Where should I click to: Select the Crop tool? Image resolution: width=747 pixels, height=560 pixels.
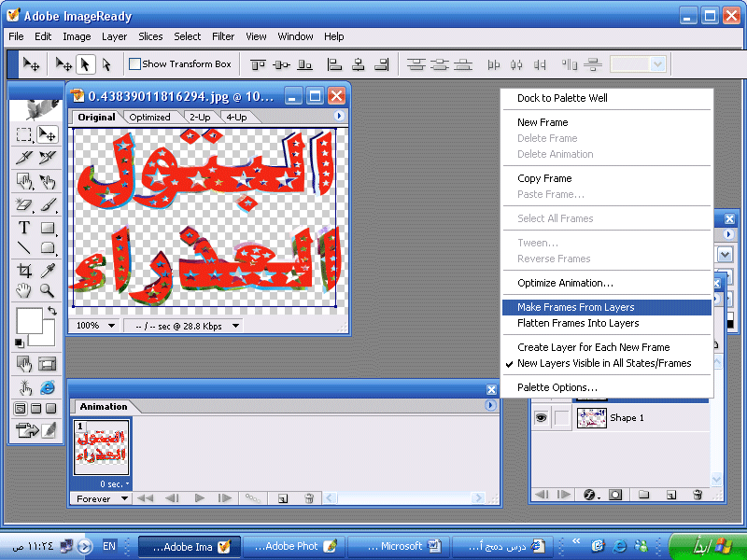coord(24,271)
